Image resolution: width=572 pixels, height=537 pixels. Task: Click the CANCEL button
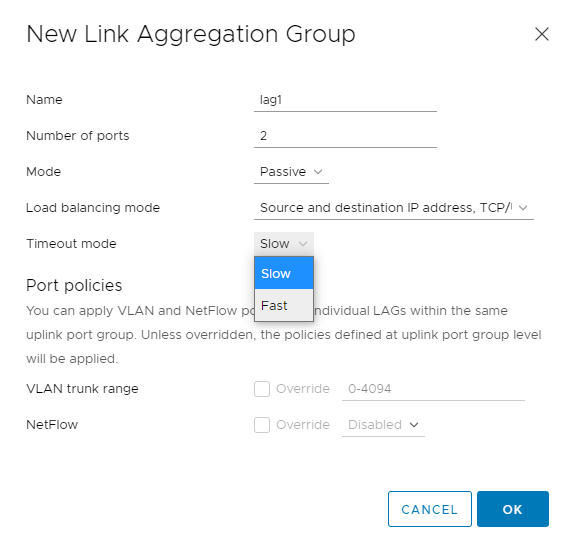430,509
